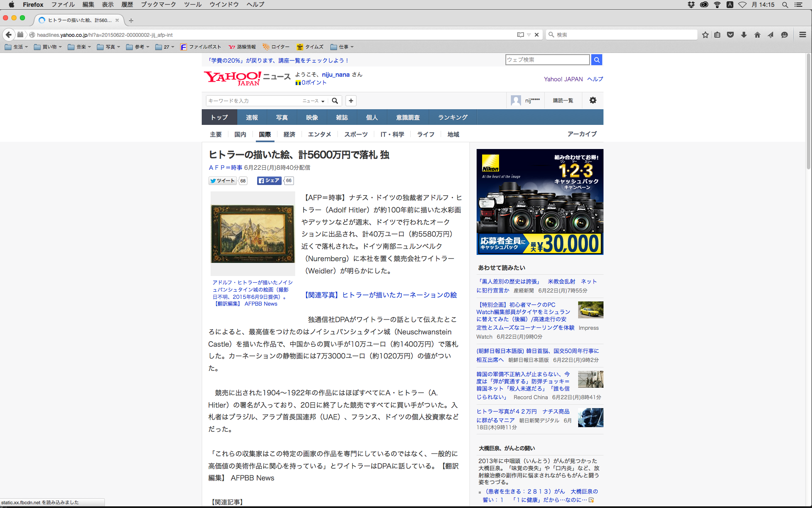Click the Firefox back arrow button
Image resolution: width=812 pixels, height=508 pixels.
click(x=8, y=35)
